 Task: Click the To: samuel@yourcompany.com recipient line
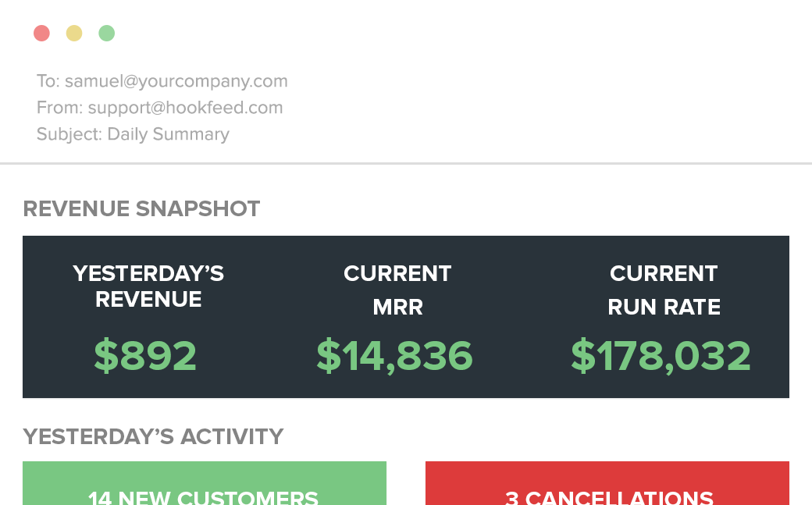point(162,81)
